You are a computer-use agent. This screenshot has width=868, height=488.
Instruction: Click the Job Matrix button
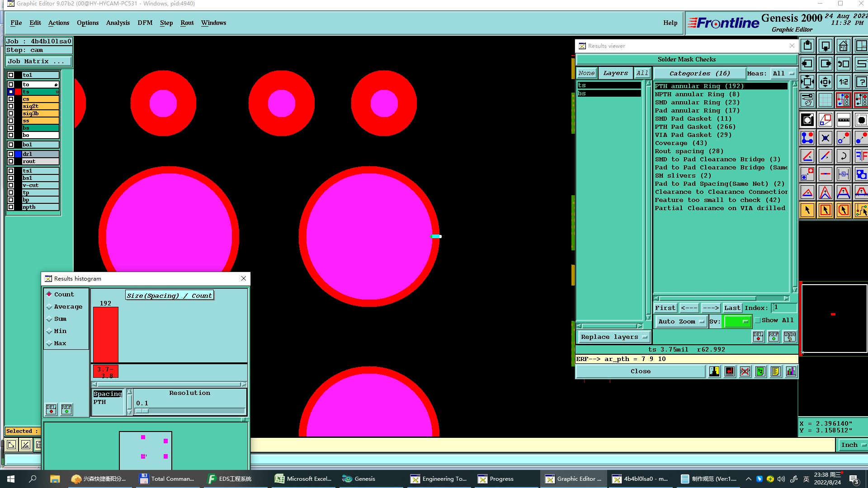(x=38, y=61)
